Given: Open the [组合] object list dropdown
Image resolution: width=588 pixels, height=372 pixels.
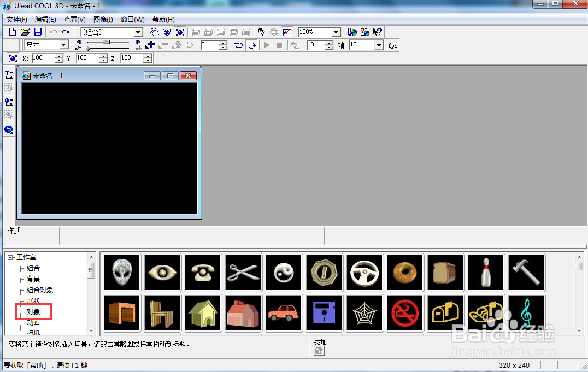Looking at the screenshot, I should tap(138, 32).
